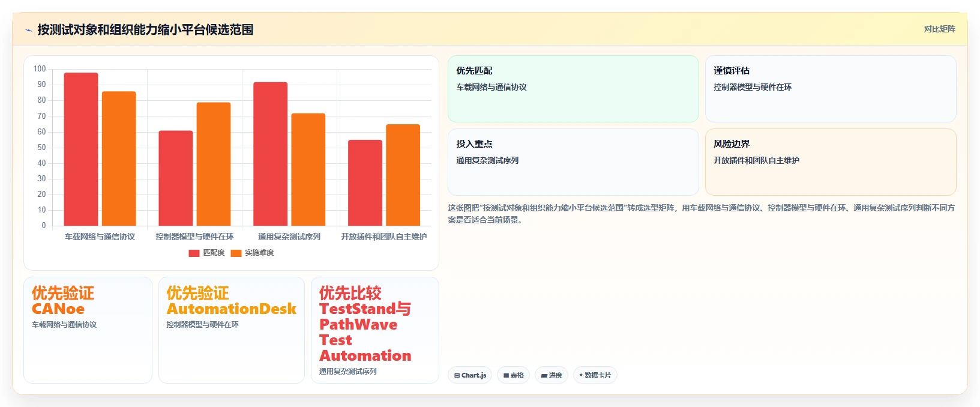980x407 pixels.
Task: Select the 数据卡片 tag chip
Action: pos(595,375)
